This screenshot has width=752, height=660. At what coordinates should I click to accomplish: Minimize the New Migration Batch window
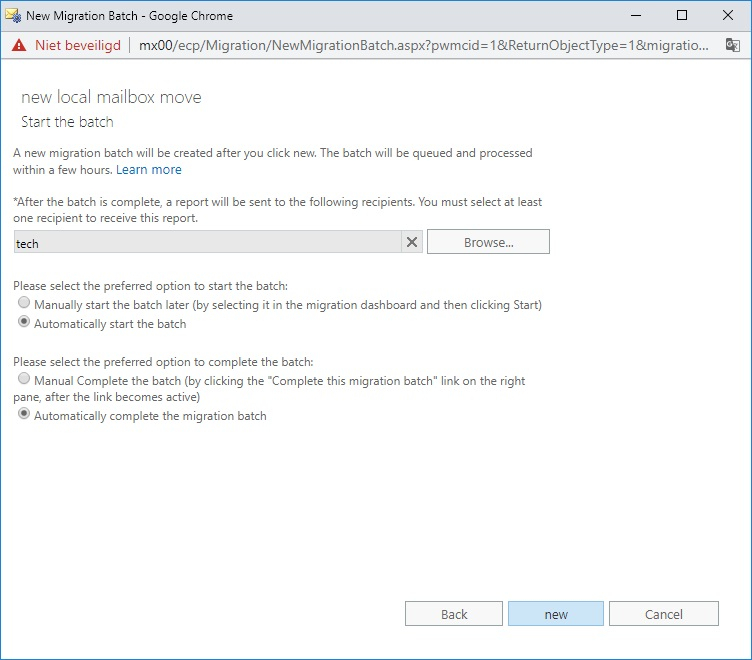(636, 15)
